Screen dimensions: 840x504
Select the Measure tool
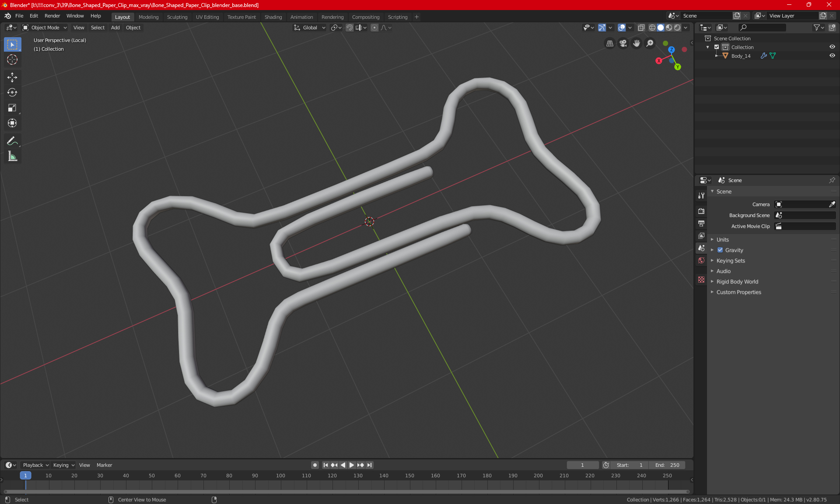point(12,157)
